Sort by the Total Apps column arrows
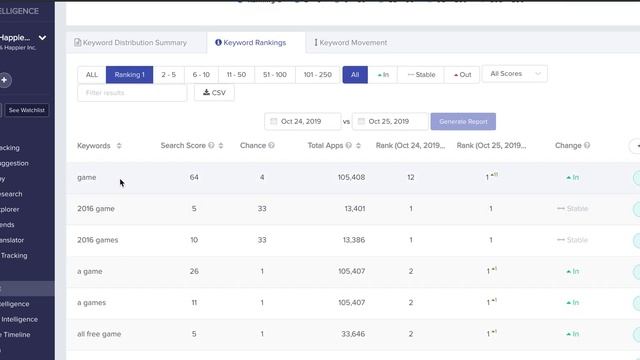This screenshot has width=640, height=360. point(358,146)
